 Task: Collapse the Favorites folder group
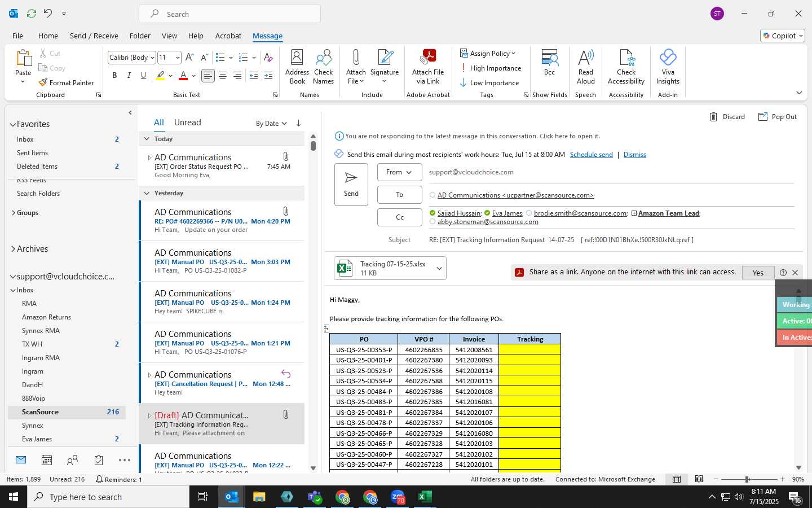12,124
